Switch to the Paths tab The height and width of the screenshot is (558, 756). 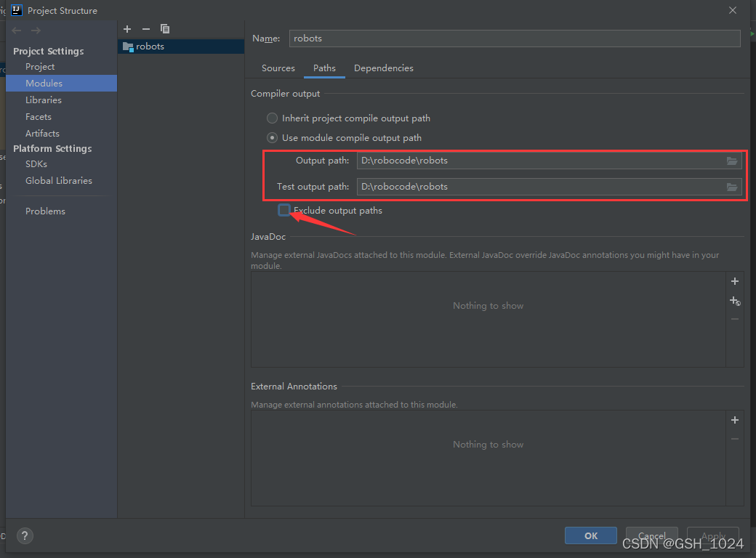[x=324, y=68]
